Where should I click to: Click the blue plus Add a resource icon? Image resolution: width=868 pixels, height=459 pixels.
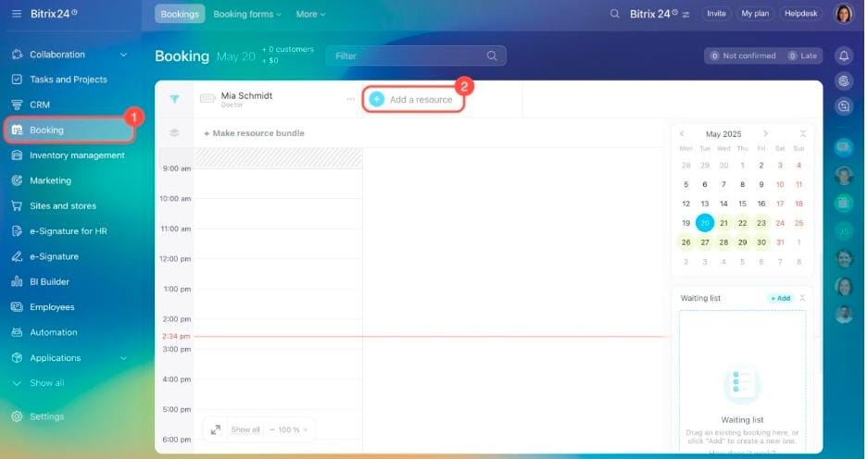[x=376, y=99]
